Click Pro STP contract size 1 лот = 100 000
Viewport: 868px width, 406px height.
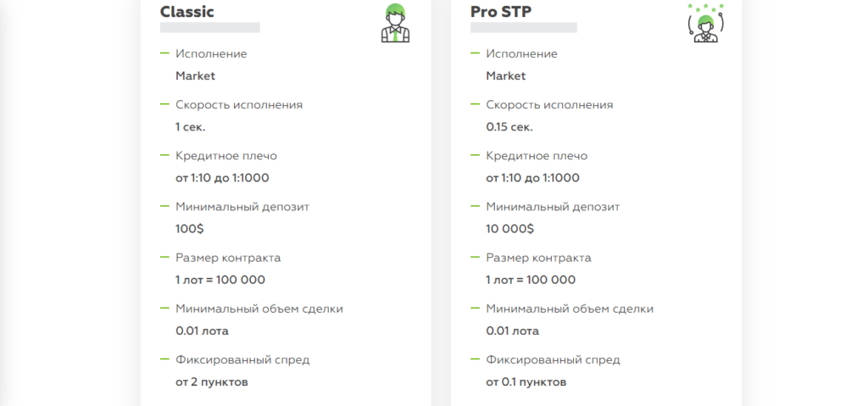(x=531, y=280)
